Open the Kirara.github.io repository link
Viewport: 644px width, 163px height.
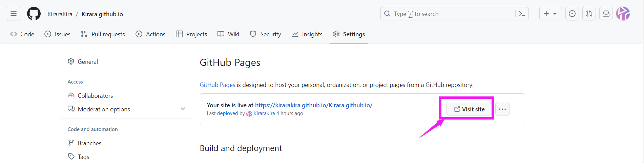(x=102, y=14)
